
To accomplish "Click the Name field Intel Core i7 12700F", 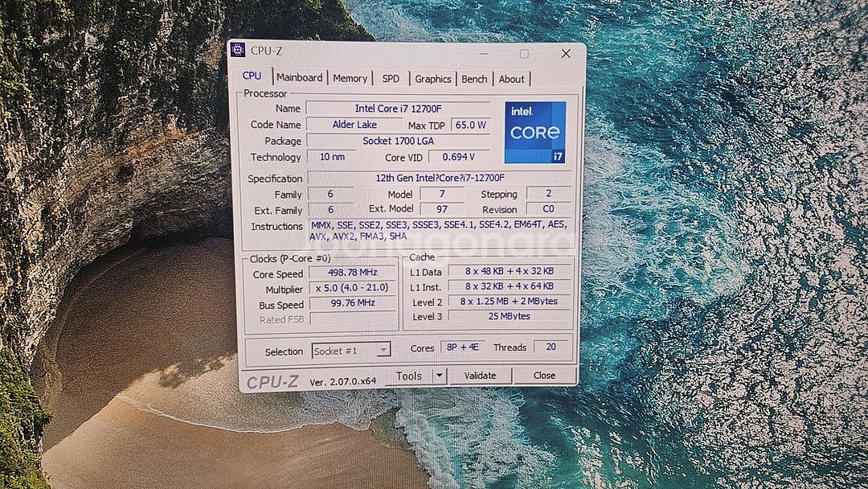I will coord(398,109).
